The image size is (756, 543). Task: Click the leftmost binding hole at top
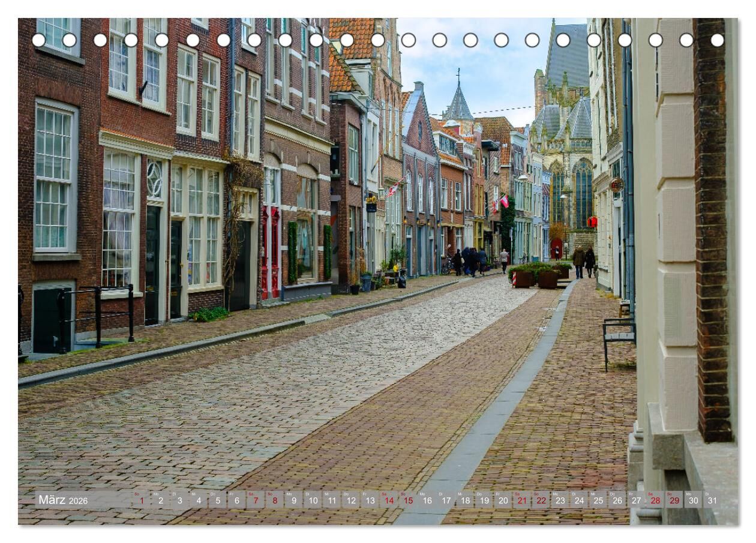point(38,40)
